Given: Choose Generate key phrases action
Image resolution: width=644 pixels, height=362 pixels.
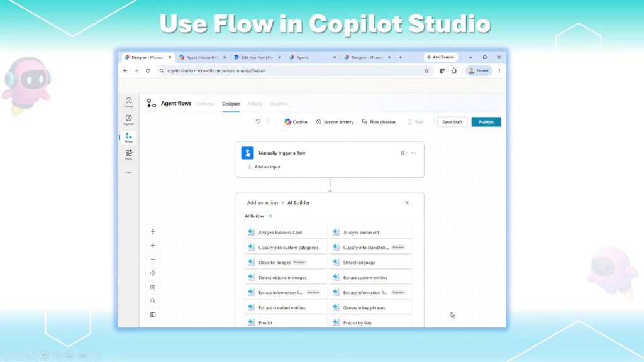Looking at the screenshot, I should pos(370,308).
